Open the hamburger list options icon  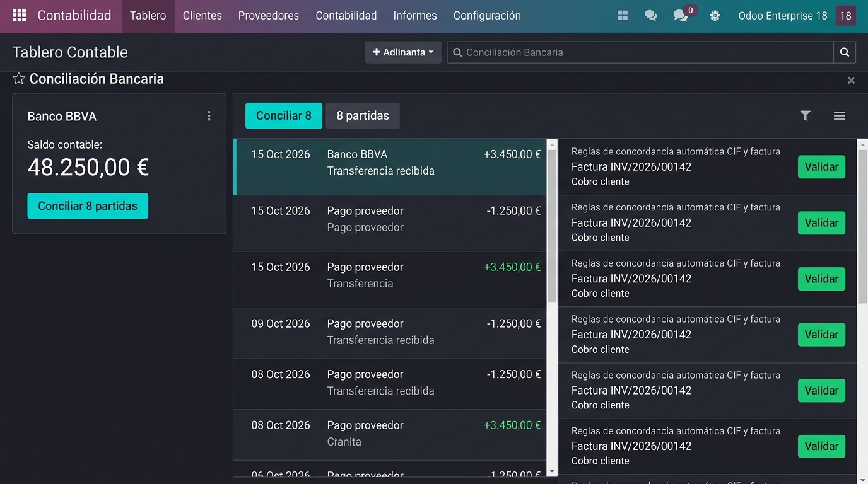pos(839,116)
